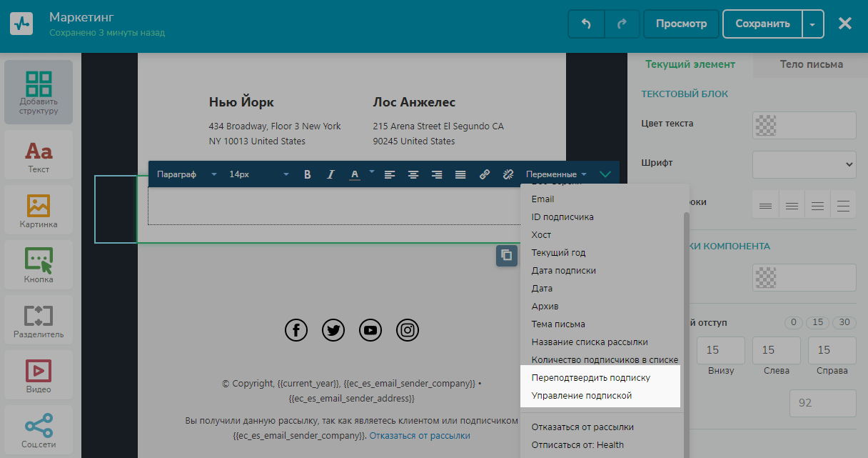Switch to Тело письма tab
868x458 pixels.
tap(811, 64)
